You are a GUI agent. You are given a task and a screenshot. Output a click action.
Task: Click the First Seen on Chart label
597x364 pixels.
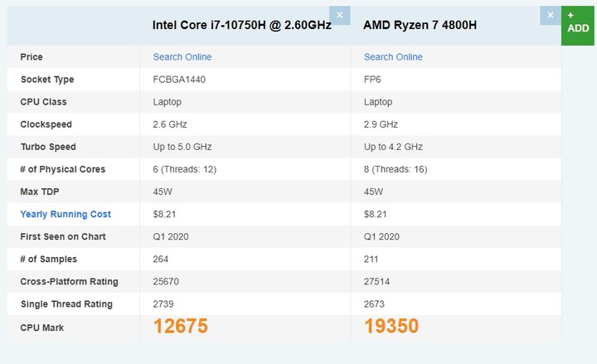63,236
